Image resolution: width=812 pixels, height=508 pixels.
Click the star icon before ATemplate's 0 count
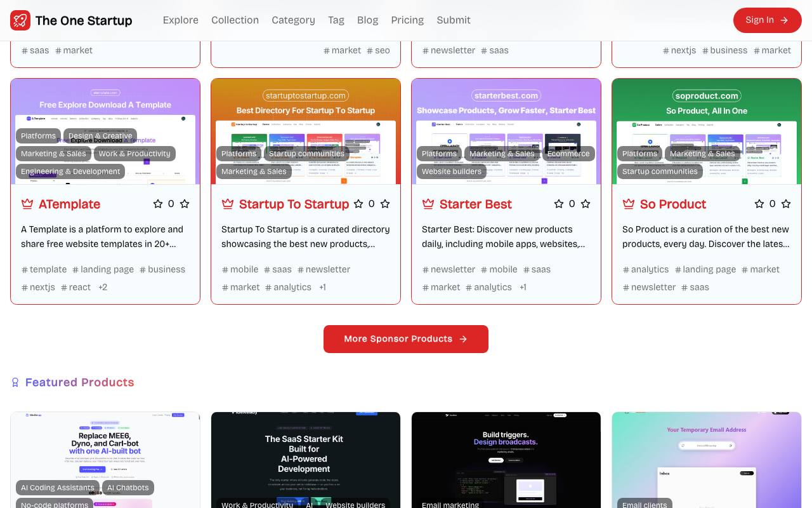pyautogui.click(x=158, y=204)
